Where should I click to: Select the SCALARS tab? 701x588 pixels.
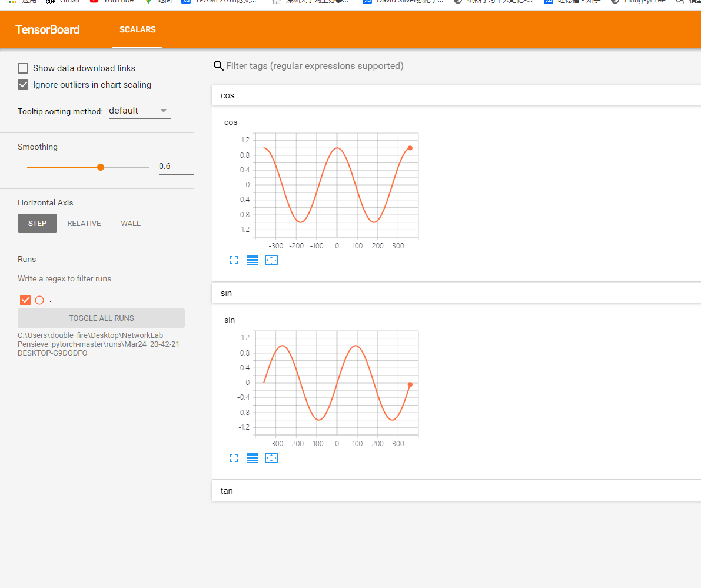(x=137, y=29)
